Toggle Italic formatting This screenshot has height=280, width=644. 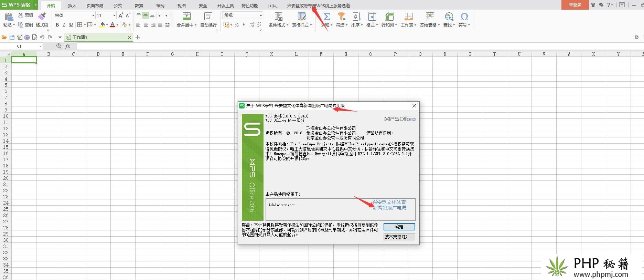point(64,25)
